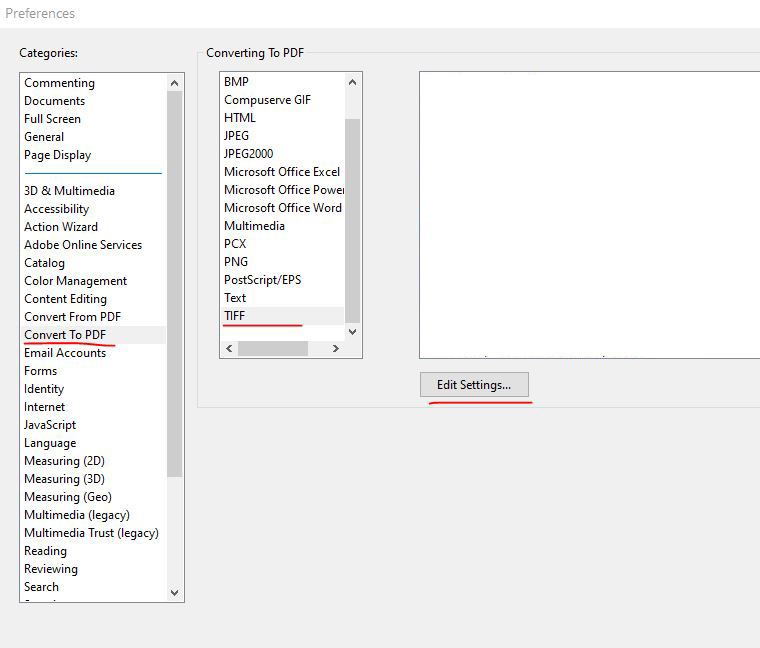
Task: Click the empty settings description box
Action: coord(588,214)
